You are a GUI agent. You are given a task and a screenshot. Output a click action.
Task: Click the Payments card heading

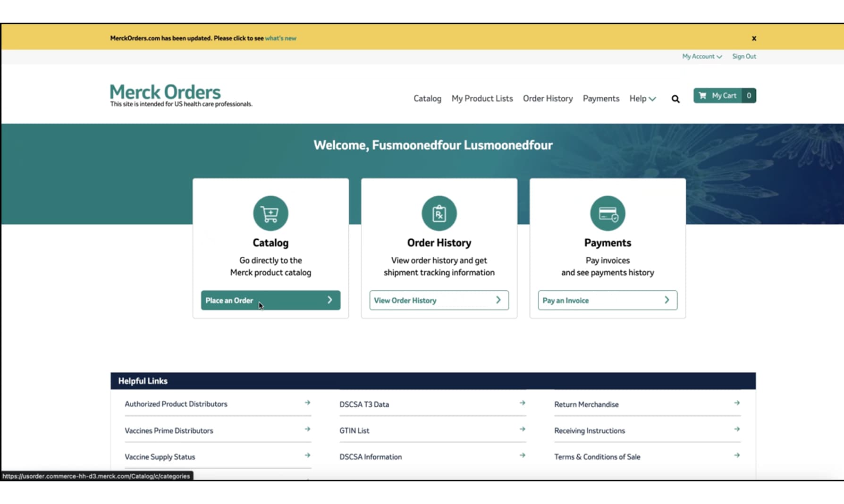click(x=608, y=243)
